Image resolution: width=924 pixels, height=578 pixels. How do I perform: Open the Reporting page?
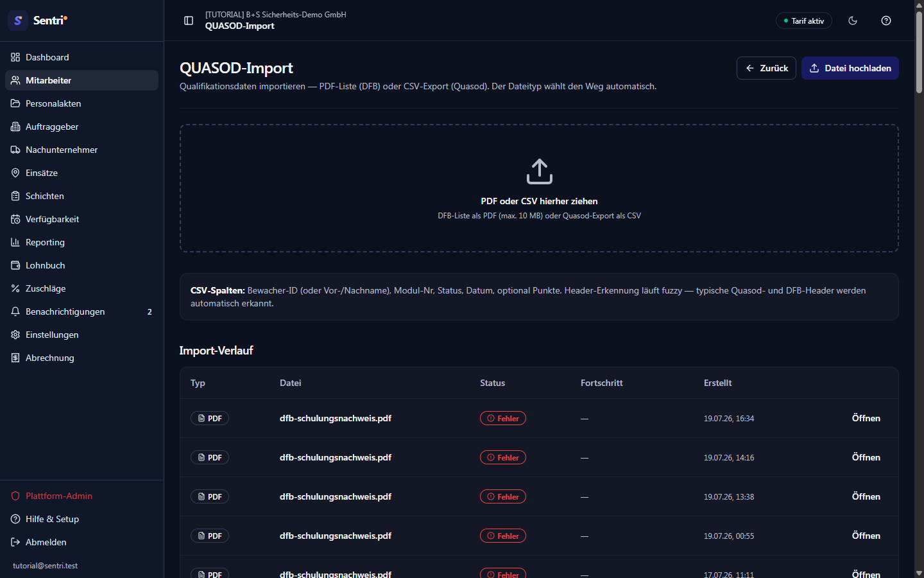[81, 242]
